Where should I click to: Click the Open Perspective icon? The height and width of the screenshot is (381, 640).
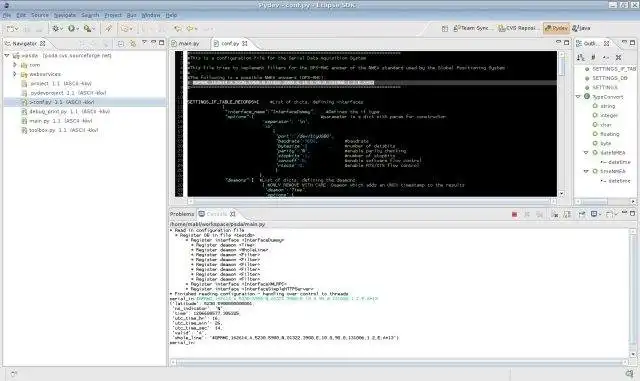click(445, 28)
